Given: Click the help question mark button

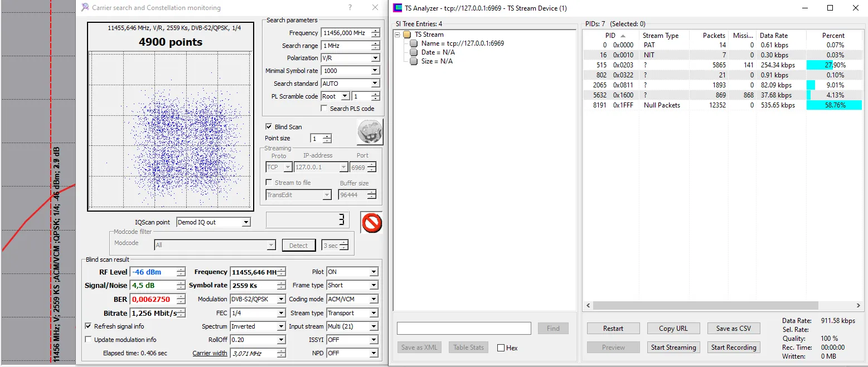Looking at the screenshot, I should [x=350, y=8].
